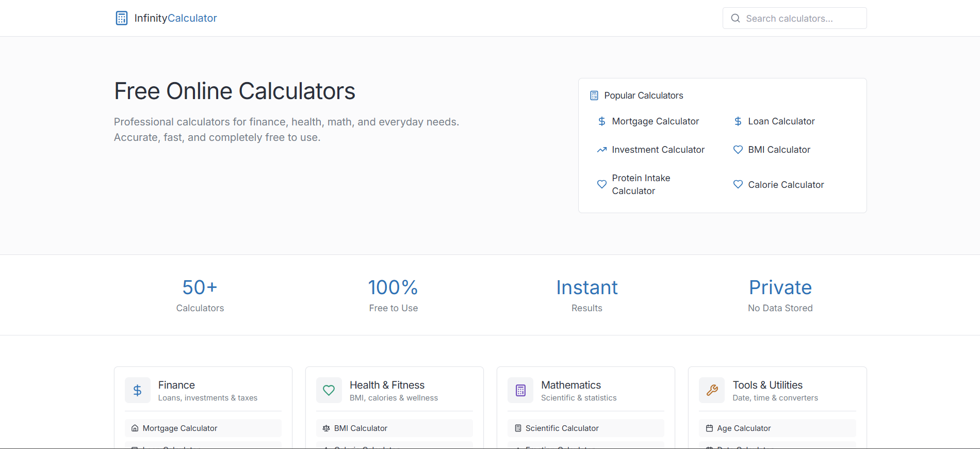980x449 pixels.
Task: Open the Loan Calculator
Action: point(781,121)
